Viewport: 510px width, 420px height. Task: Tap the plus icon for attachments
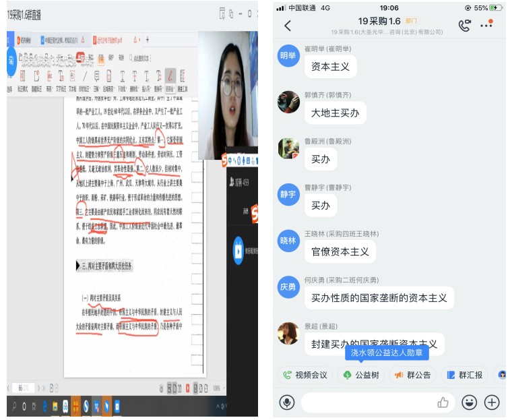click(492, 402)
